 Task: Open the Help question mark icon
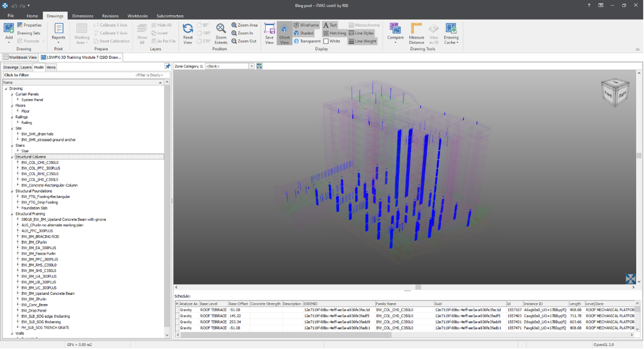coord(589,5)
